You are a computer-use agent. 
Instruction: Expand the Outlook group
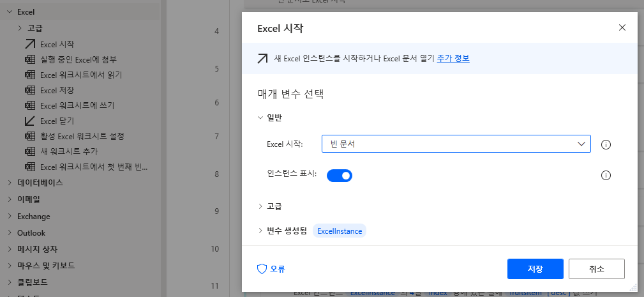[x=10, y=232]
